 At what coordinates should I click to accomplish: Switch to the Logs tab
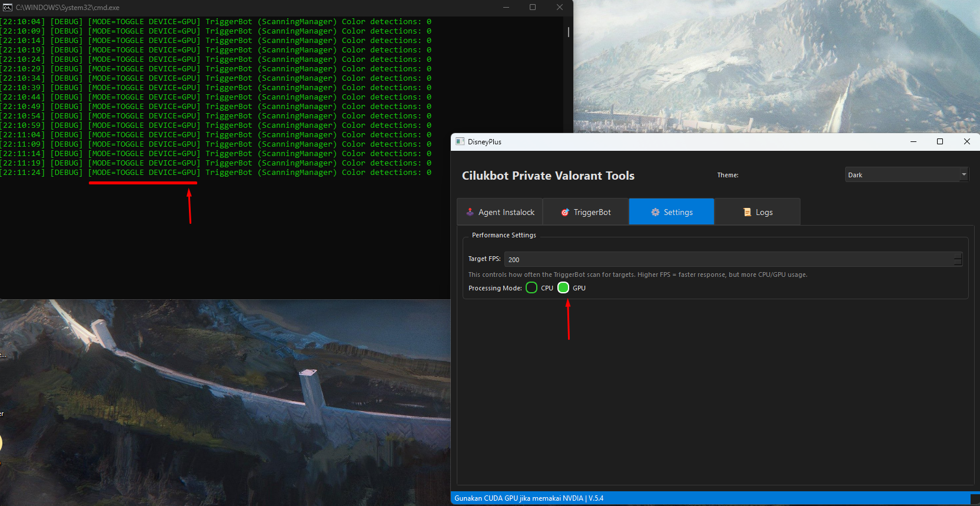tap(757, 212)
